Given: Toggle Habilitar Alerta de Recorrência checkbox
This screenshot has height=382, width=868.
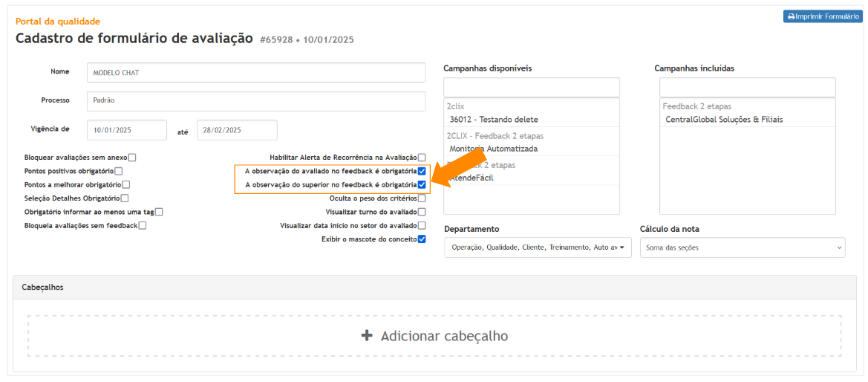Looking at the screenshot, I should [x=422, y=158].
